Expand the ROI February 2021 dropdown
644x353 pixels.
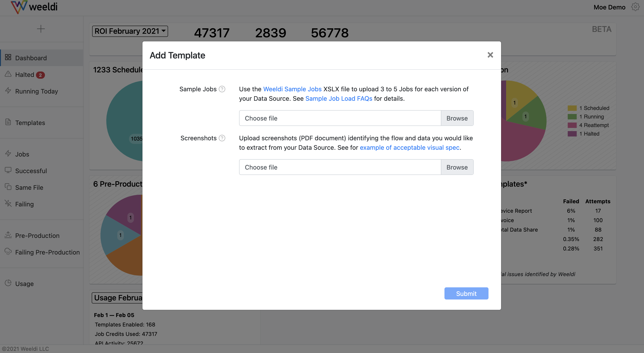[x=130, y=31]
